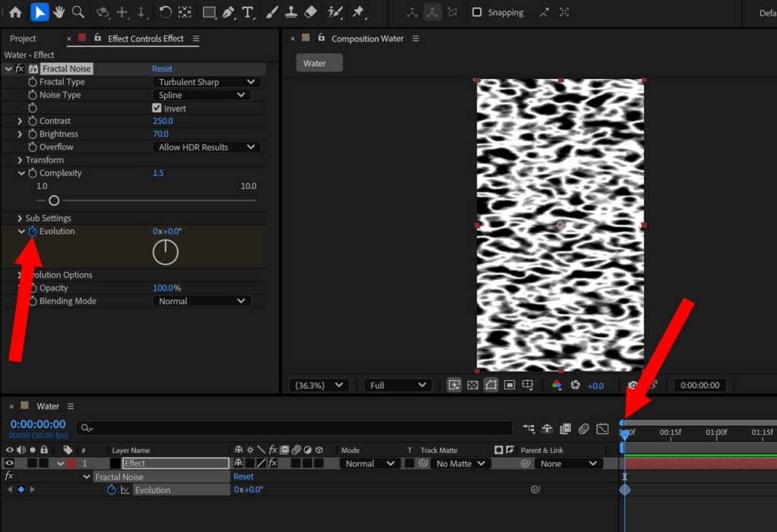Screen dimensions: 777x532
Task: Open the Graph Editor
Action: tap(602, 428)
